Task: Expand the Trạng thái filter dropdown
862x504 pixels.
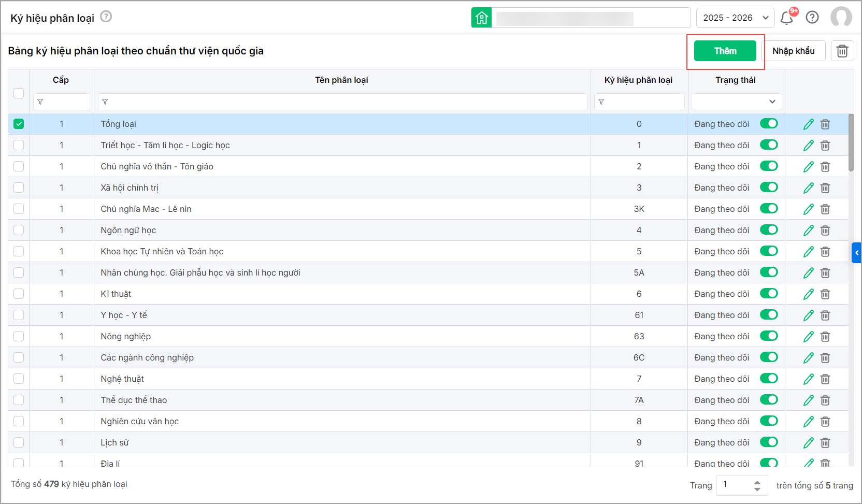Action: (x=736, y=102)
